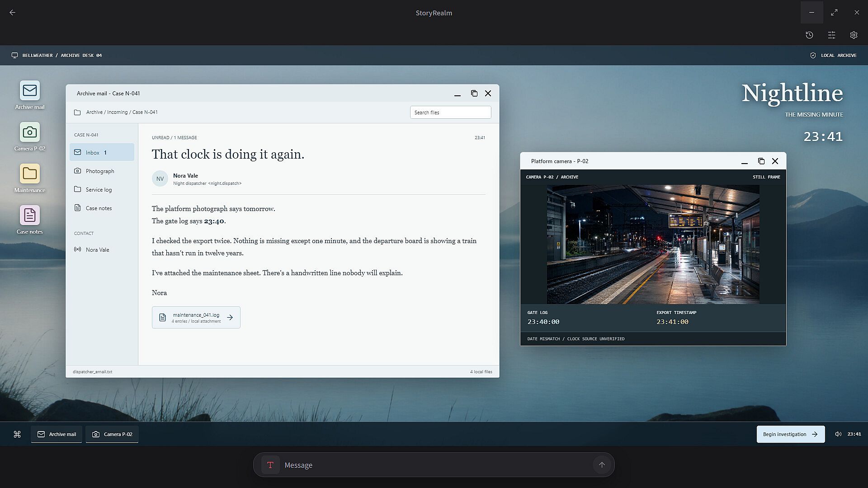Screen dimensions: 868x488
Task: Open the Case notes desktop icon
Action: (x=30, y=220)
